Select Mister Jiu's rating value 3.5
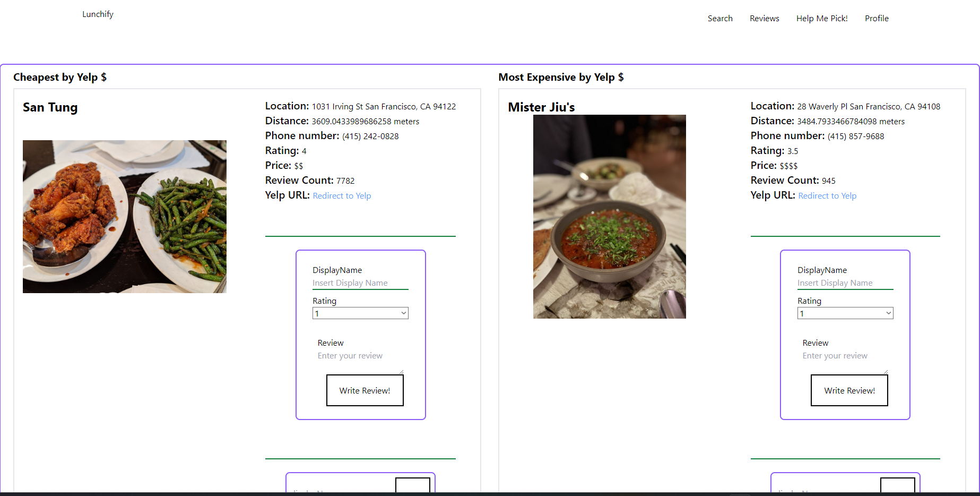 [793, 151]
